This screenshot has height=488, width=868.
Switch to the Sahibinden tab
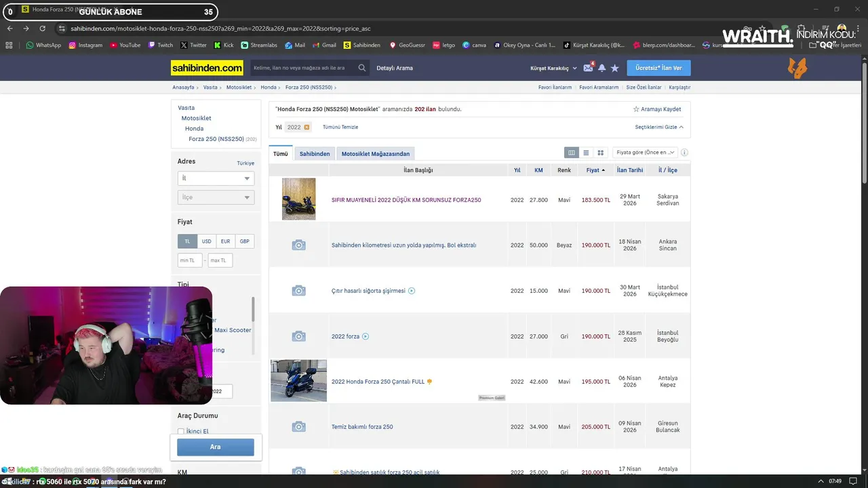point(315,154)
